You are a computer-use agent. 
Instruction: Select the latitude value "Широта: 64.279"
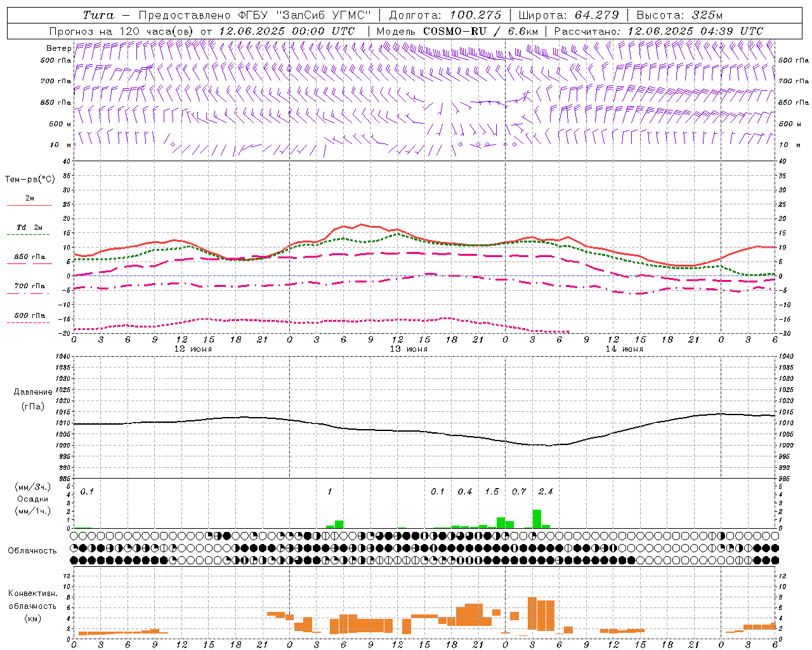click(568, 15)
